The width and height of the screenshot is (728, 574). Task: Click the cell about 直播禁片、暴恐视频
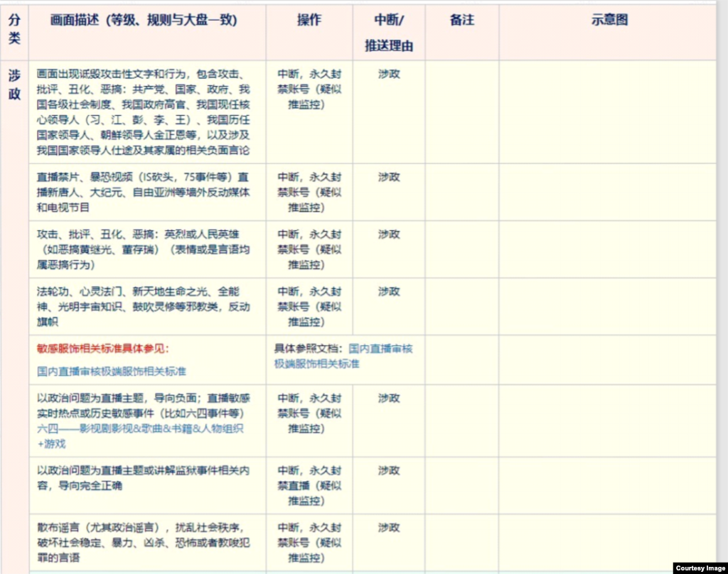coord(144,192)
